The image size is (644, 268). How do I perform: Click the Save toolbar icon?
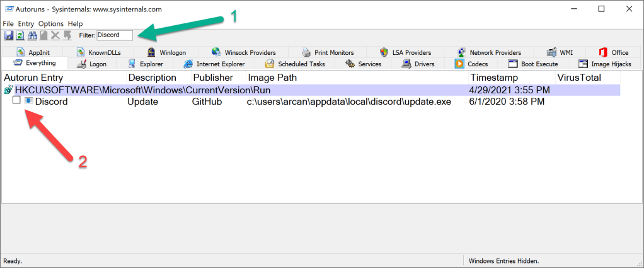9,35
